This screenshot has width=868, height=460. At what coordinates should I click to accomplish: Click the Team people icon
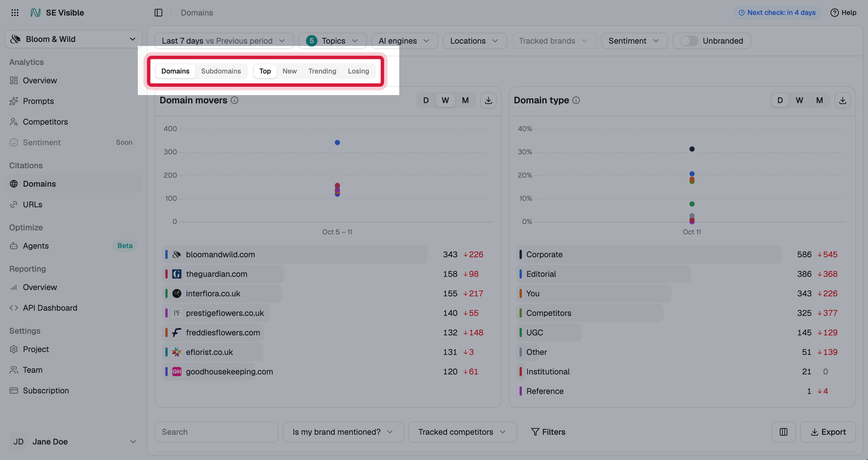(13, 370)
